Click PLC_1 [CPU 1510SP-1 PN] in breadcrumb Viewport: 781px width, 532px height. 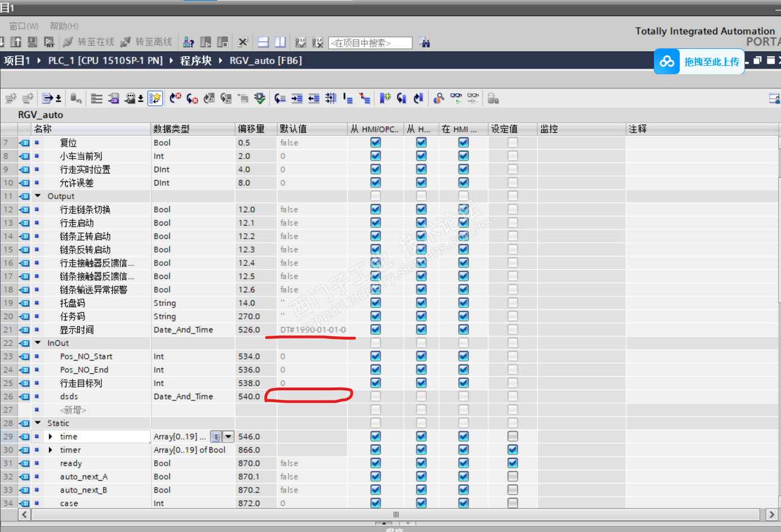[x=105, y=60]
